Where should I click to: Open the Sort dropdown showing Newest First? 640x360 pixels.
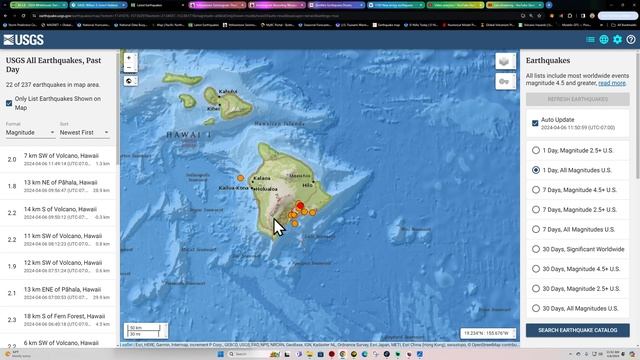(x=84, y=133)
